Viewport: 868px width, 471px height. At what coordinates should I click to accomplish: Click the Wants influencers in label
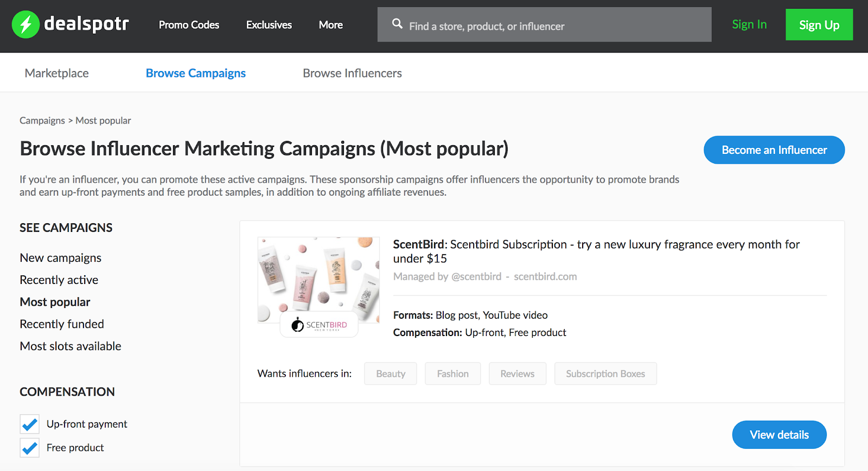304,373
